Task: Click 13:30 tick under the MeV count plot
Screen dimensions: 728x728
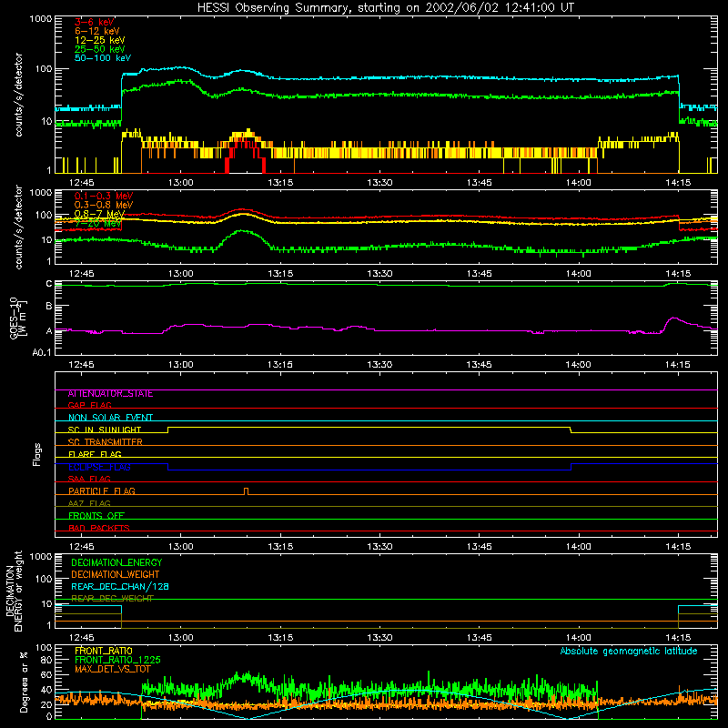Action: 379,274
